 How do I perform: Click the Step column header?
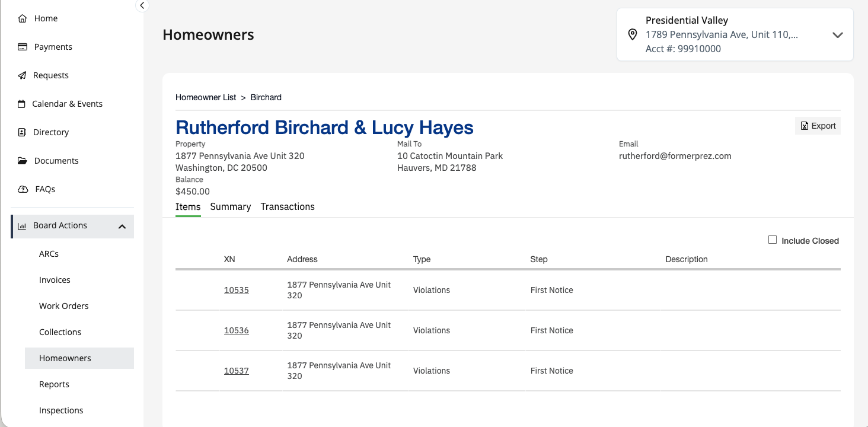pos(539,259)
